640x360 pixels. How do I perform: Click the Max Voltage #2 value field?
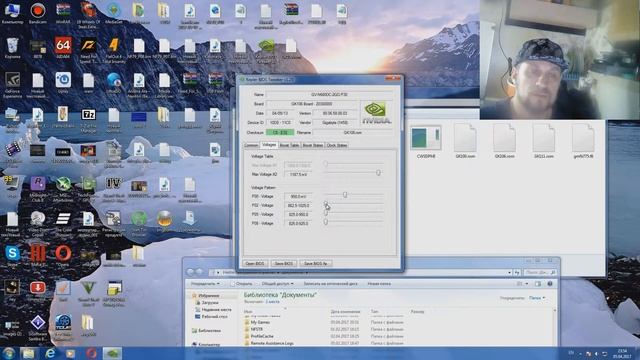click(298, 174)
